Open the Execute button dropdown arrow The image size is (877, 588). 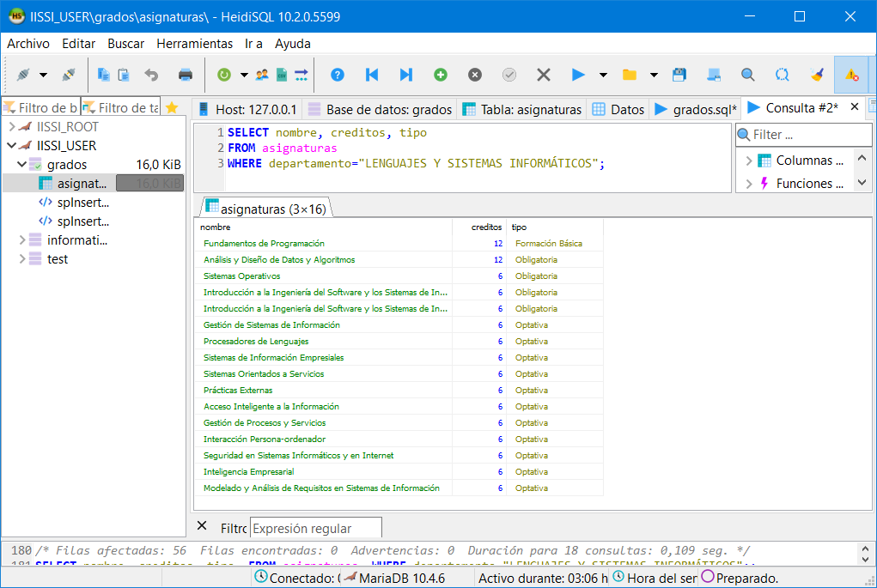click(603, 75)
